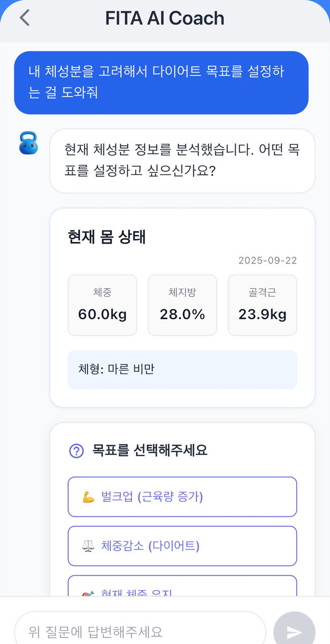Open the 체중 60.0kg stat card
Screen dimensions: 330x644
click(x=102, y=305)
